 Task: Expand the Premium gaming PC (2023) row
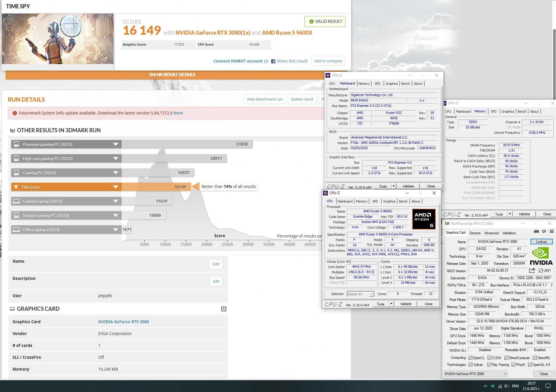coord(116,144)
